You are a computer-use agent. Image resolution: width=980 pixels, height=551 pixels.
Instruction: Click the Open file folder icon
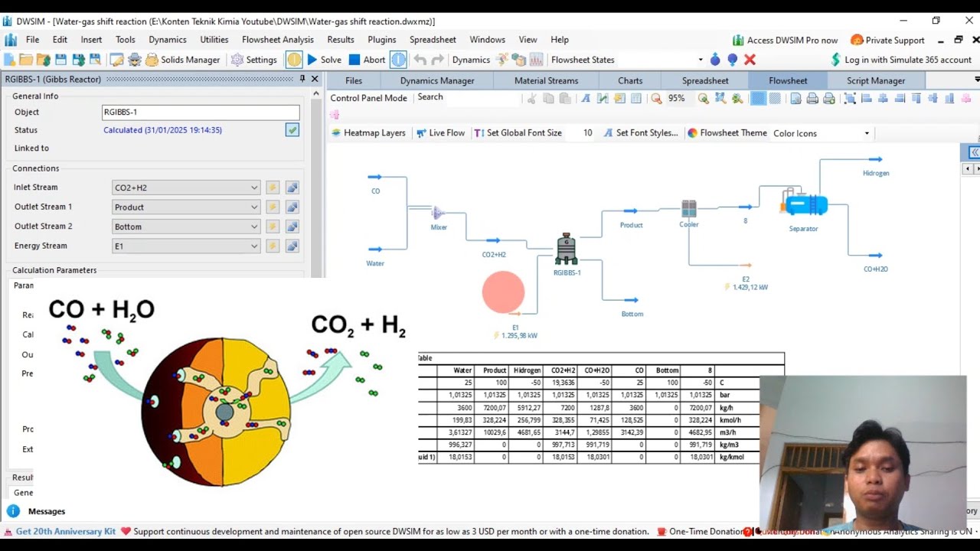pyautogui.click(x=26, y=60)
